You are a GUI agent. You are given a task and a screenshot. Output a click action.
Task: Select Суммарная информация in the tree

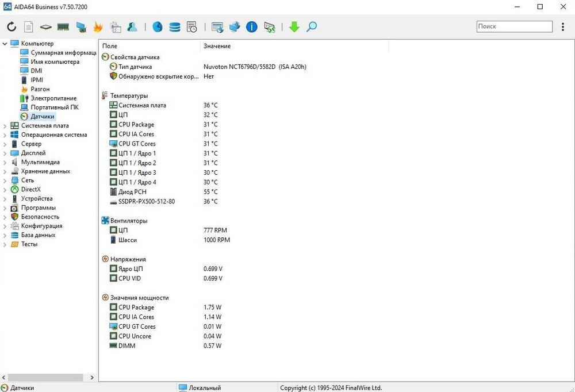(x=63, y=52)
